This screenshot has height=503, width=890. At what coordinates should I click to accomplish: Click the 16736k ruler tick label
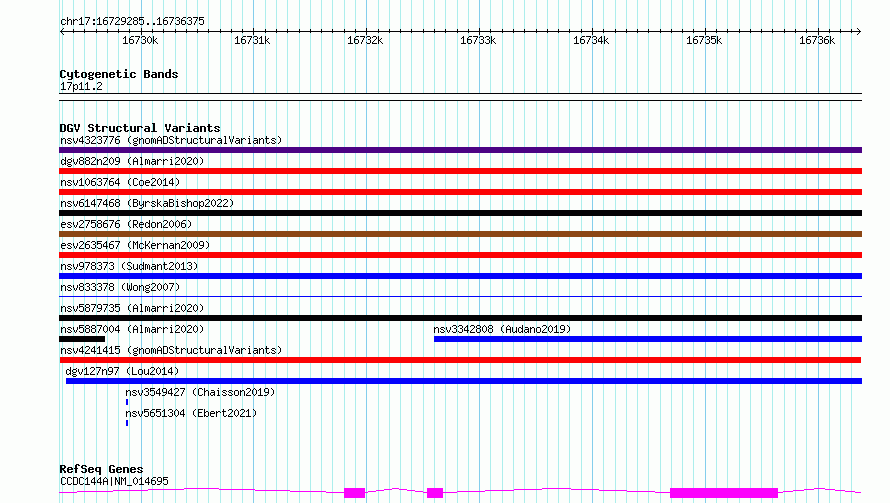817,40
